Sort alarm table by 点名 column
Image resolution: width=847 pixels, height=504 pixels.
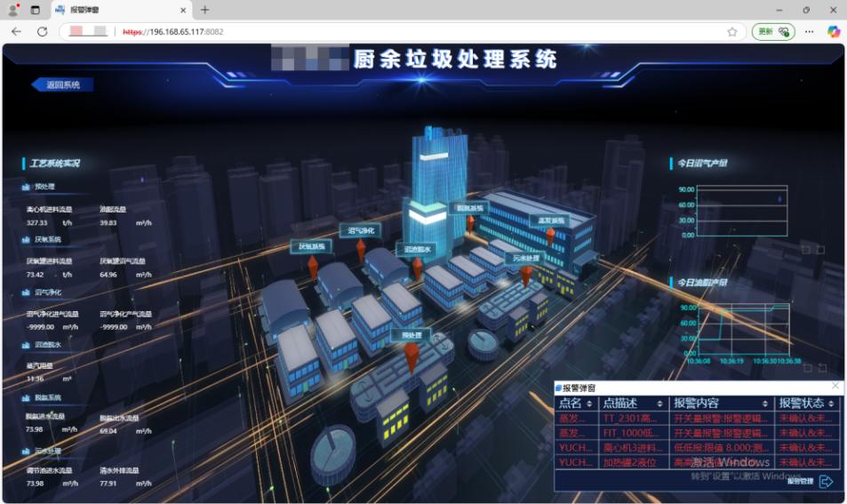pos(587,404)
